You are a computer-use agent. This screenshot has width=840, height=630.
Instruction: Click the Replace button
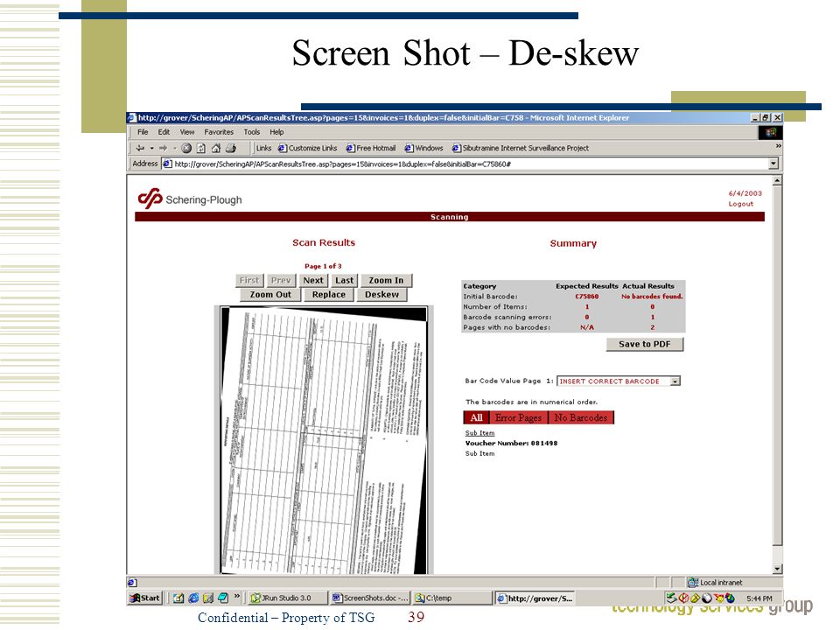tap(328, 295)
